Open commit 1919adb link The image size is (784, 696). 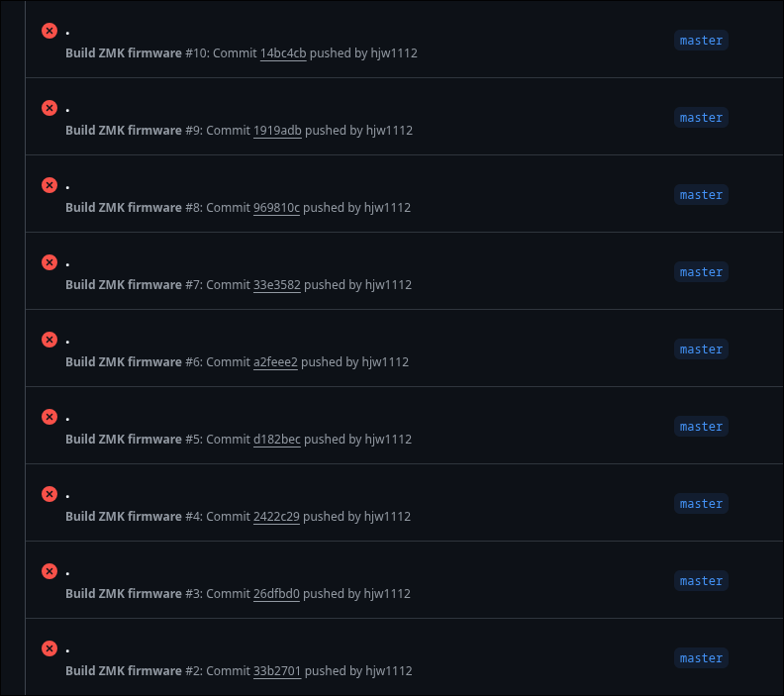click(x=277, y=131)
